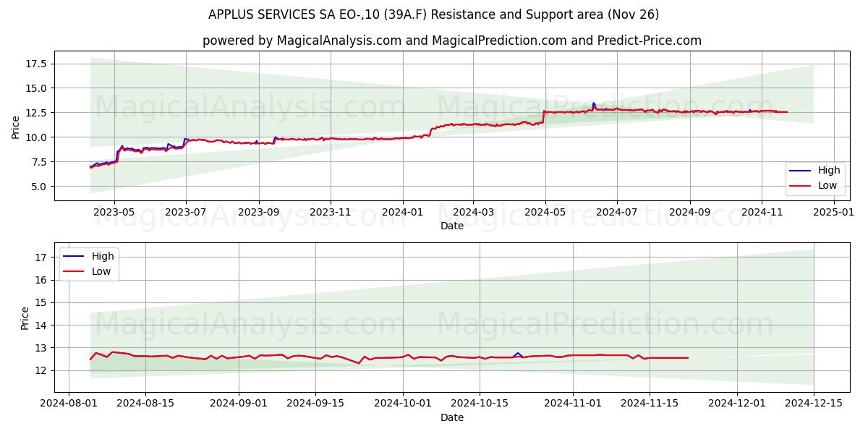This screenshot has height=434, width=868.
Task: Click the 'powered by MagicalAnalysis.com' subtitle
Action: click(452, 41)
